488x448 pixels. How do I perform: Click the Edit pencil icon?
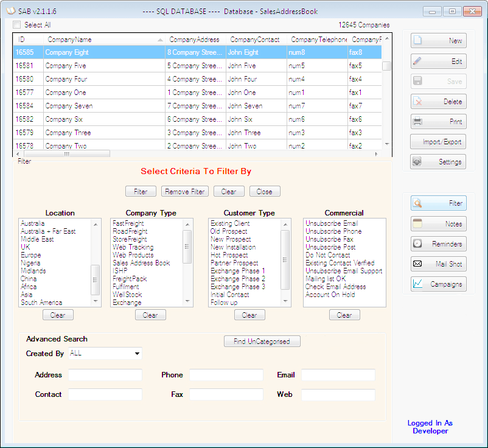(x=417, y=61)
